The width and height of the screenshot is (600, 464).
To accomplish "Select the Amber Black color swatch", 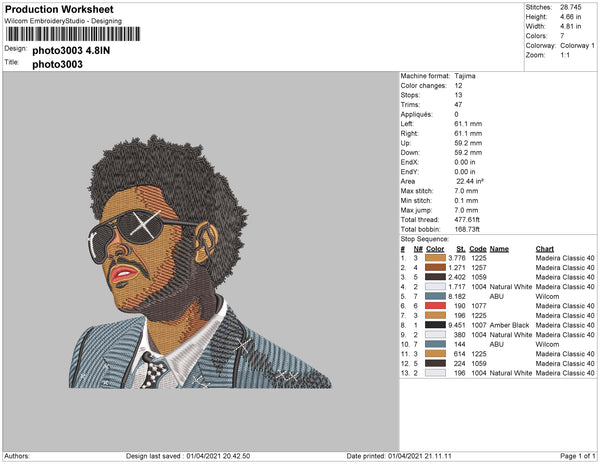I will pyautogui.click(x=435, y=325).
